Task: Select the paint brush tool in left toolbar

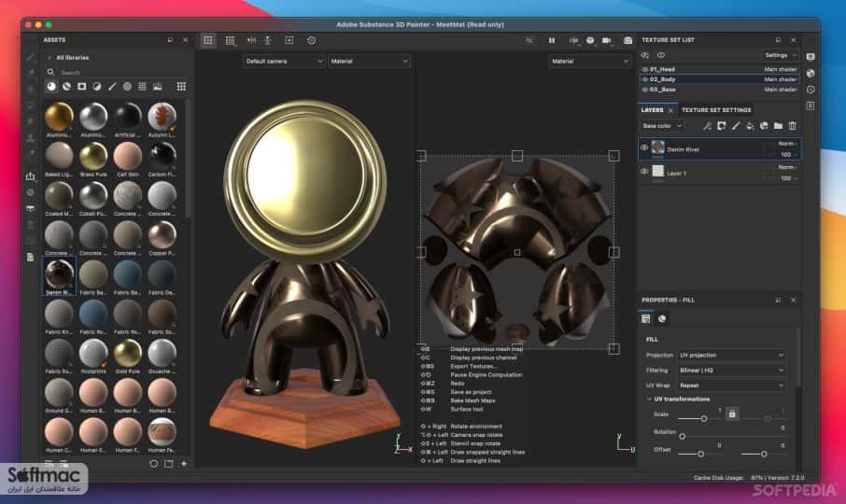Action: click(x=31, y=57)
